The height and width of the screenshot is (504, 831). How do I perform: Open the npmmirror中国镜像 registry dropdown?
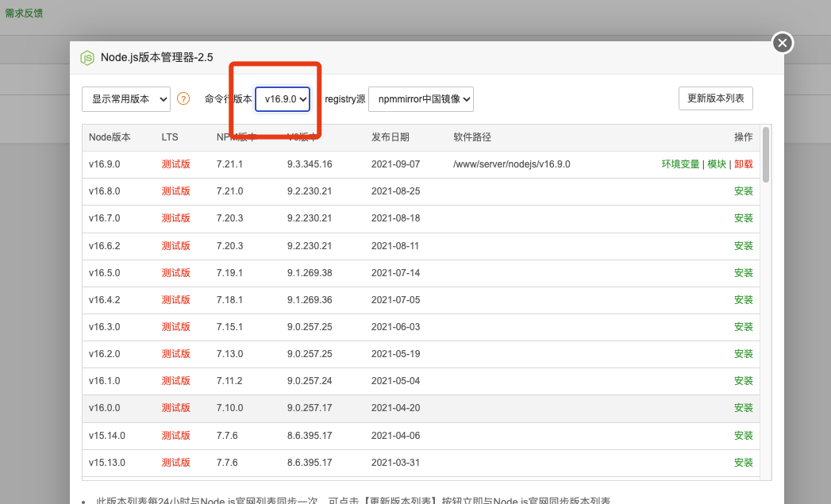click(421, 99)
